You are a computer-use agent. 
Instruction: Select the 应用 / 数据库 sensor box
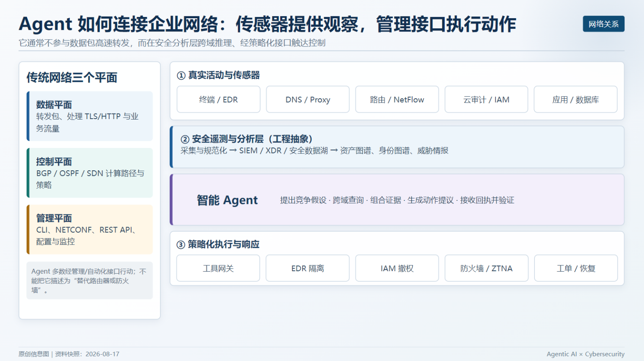(x=575, y=100)
